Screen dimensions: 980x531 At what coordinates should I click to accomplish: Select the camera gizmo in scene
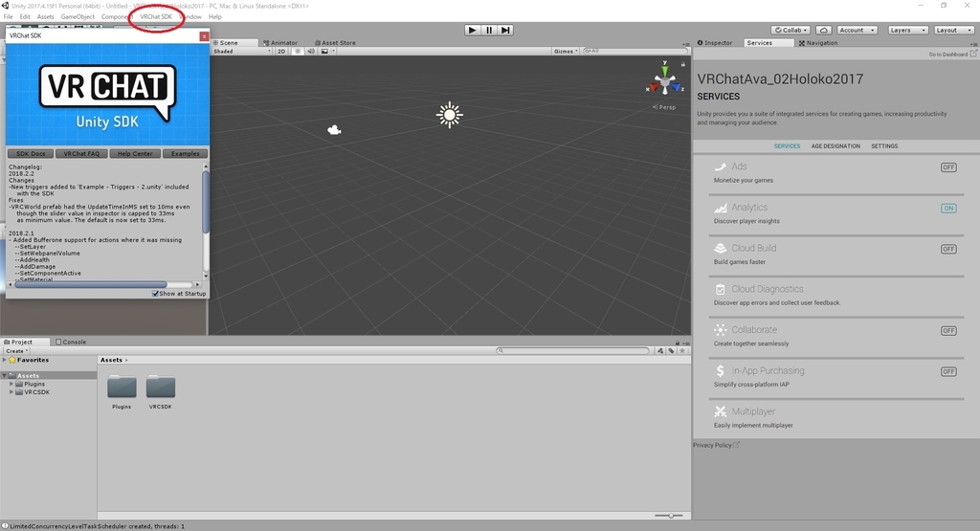point(334,130)
